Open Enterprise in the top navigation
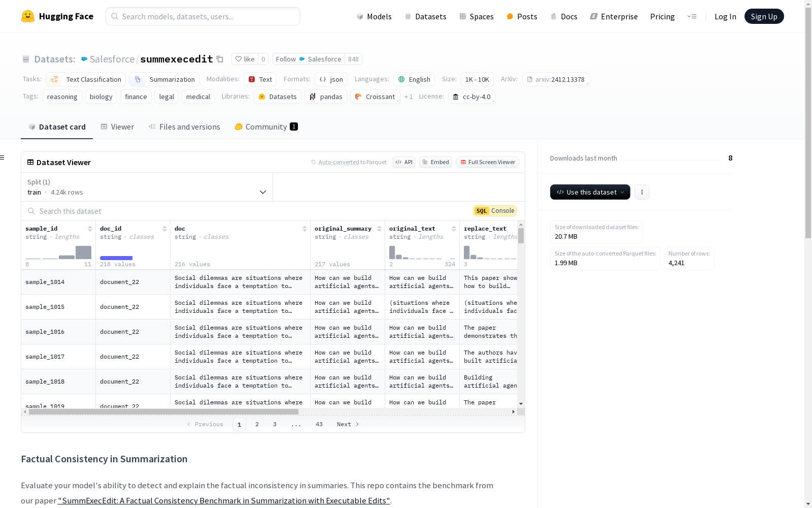Viewport: 812px width, 508px height. pos(614,16)
